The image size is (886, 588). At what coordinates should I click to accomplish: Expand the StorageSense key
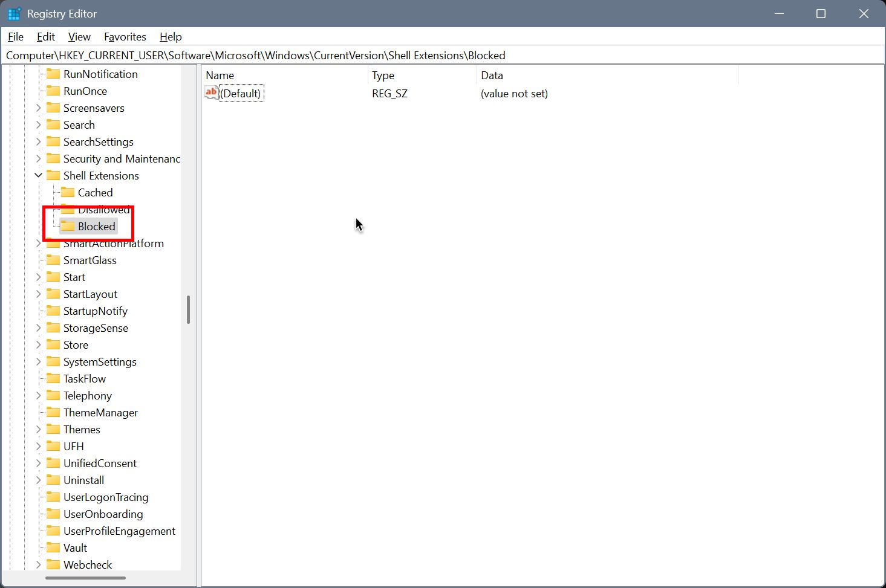39,328
